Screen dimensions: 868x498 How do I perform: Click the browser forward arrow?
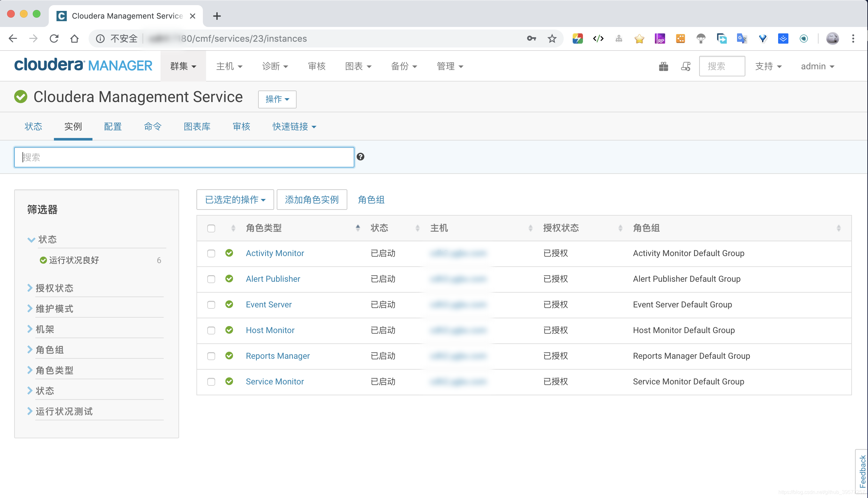pyautogui.click(x=33, y=39)
